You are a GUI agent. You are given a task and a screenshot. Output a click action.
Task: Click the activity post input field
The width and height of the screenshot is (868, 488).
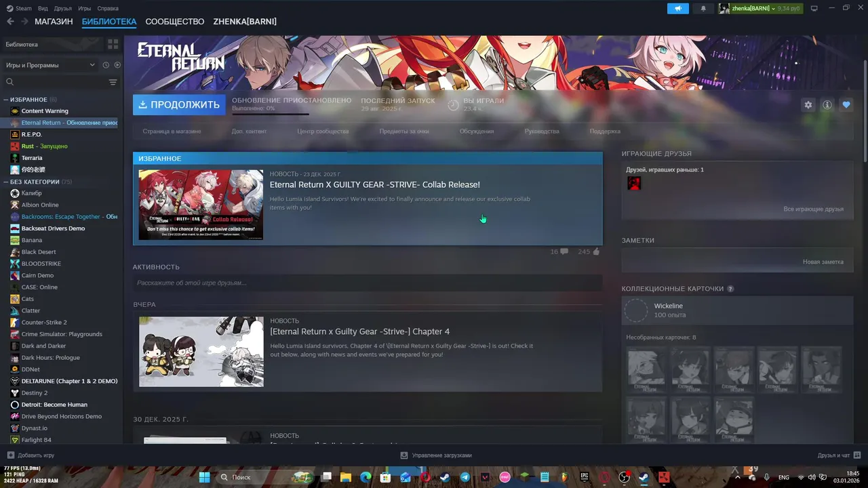point(368,283)
